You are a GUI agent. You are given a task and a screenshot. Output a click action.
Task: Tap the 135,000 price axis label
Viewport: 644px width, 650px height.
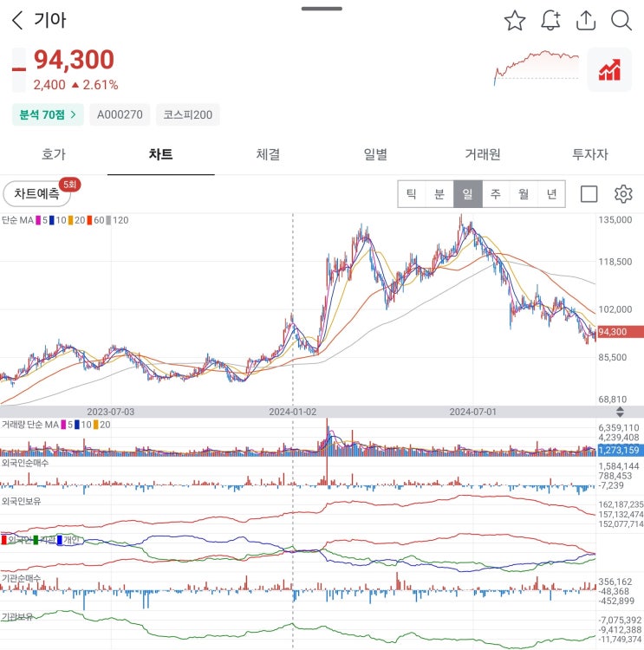(615, 220)
